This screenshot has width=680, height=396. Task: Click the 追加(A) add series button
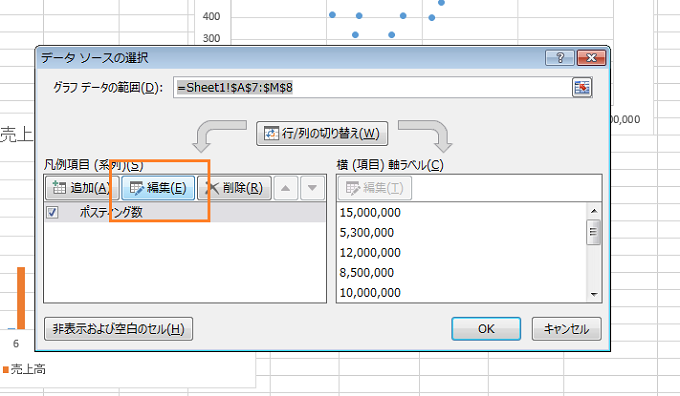(x=81, y=188)
